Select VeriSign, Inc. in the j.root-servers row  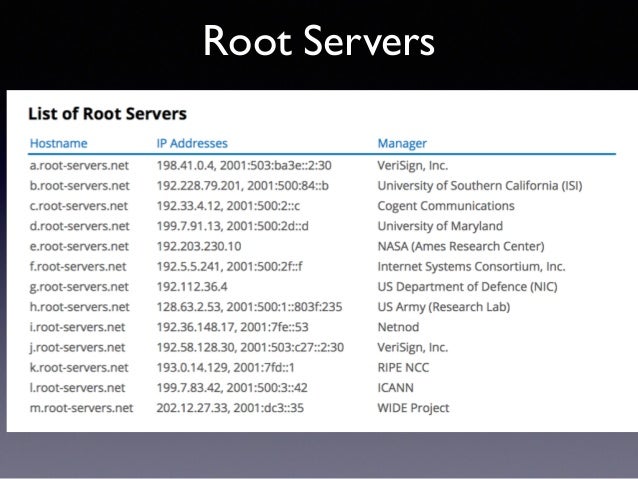click(x=413, y=347)
